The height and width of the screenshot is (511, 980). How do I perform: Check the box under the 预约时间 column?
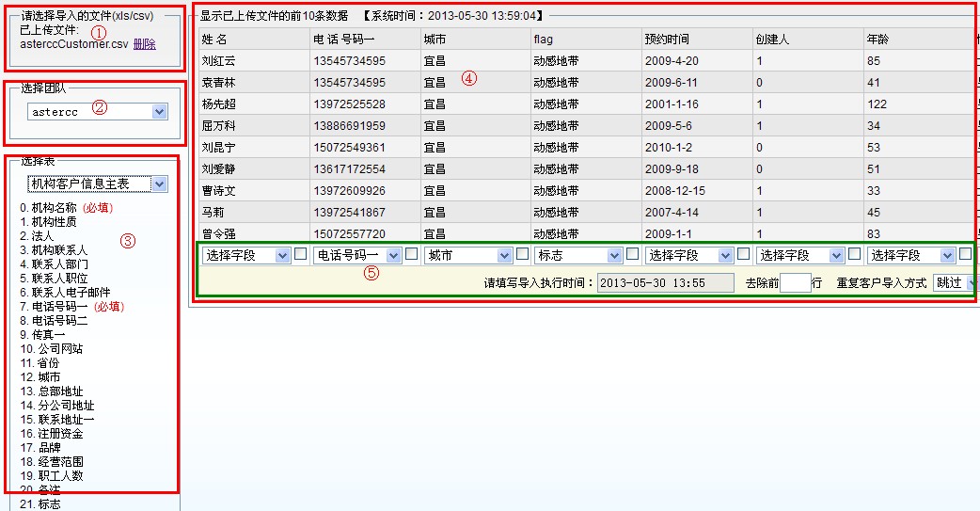(743, 254)
